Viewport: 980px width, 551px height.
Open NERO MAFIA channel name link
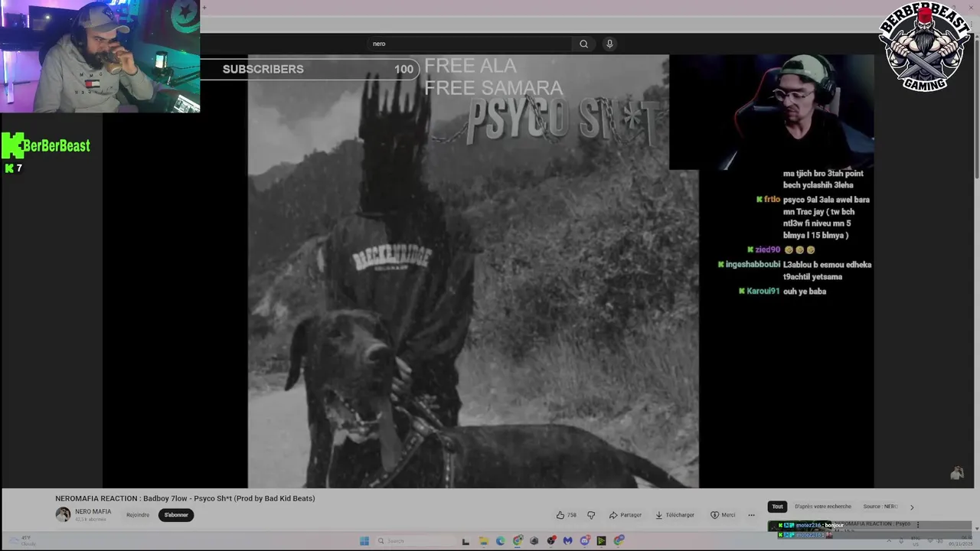click(93, 511)
